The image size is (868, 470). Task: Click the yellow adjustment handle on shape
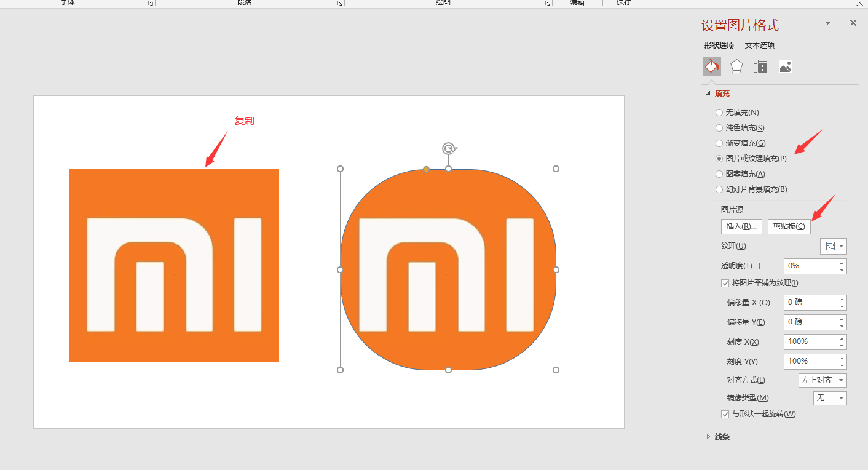pos(426,169)
